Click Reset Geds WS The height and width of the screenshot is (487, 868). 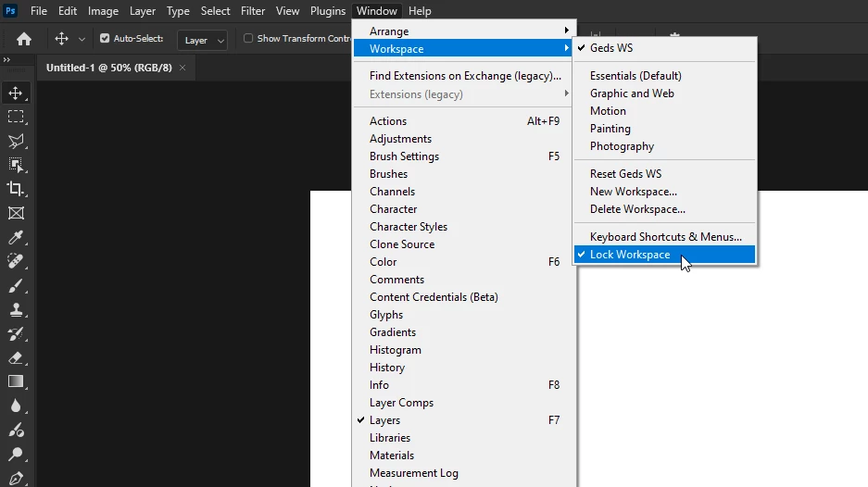[664, 174]
